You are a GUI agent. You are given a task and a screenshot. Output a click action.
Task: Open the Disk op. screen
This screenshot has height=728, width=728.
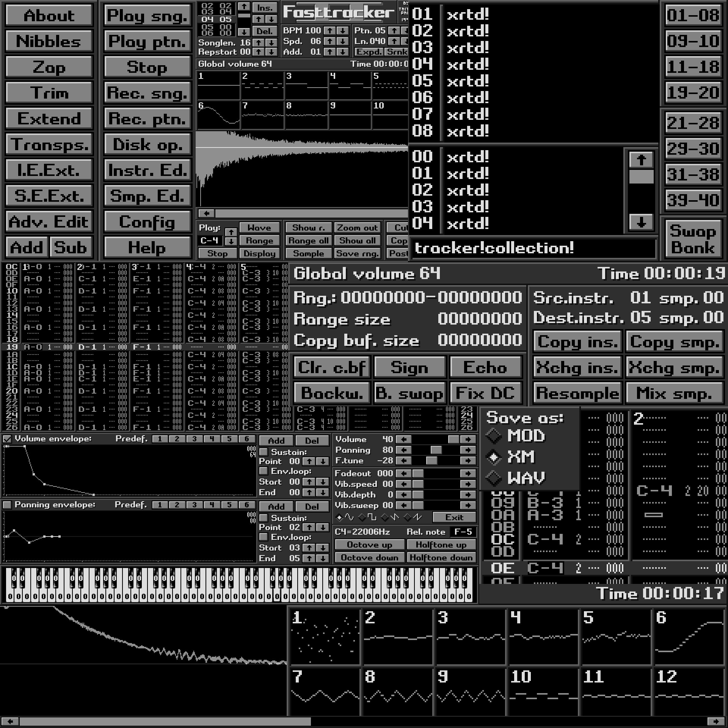(147, 144)
